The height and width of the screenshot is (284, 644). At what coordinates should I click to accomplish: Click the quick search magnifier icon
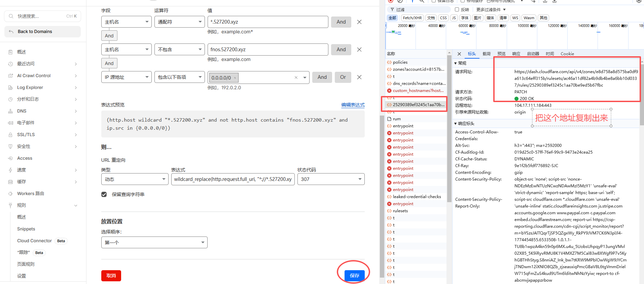point(11,16)
